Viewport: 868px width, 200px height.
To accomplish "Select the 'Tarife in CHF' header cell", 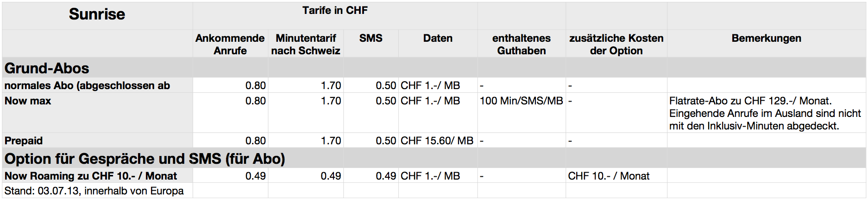I will (x=334, y=11).
